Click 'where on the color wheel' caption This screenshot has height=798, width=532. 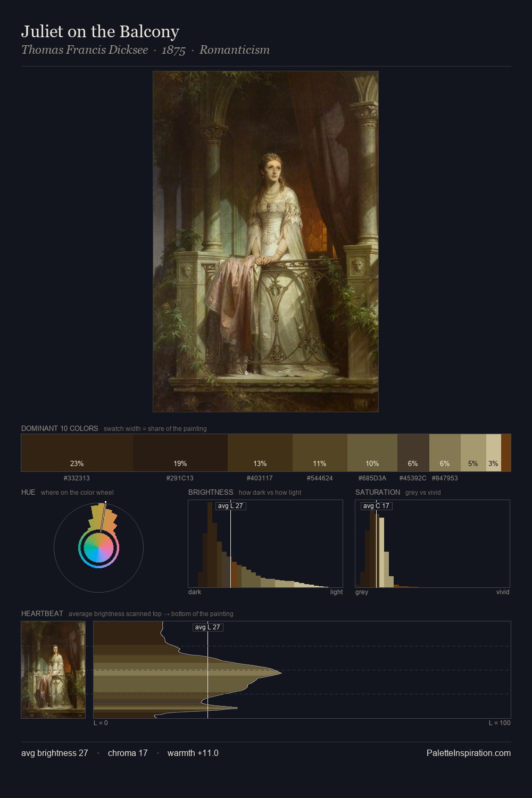77,493
